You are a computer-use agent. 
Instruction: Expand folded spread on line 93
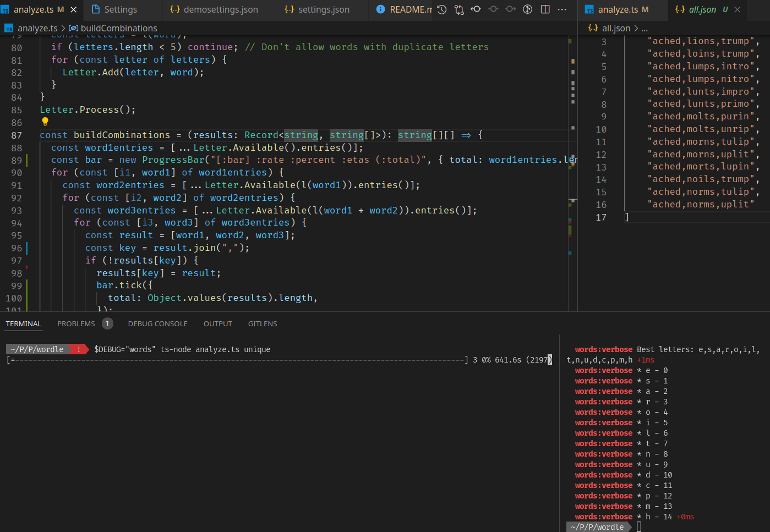pyautogui.click(x=207, y=210)
